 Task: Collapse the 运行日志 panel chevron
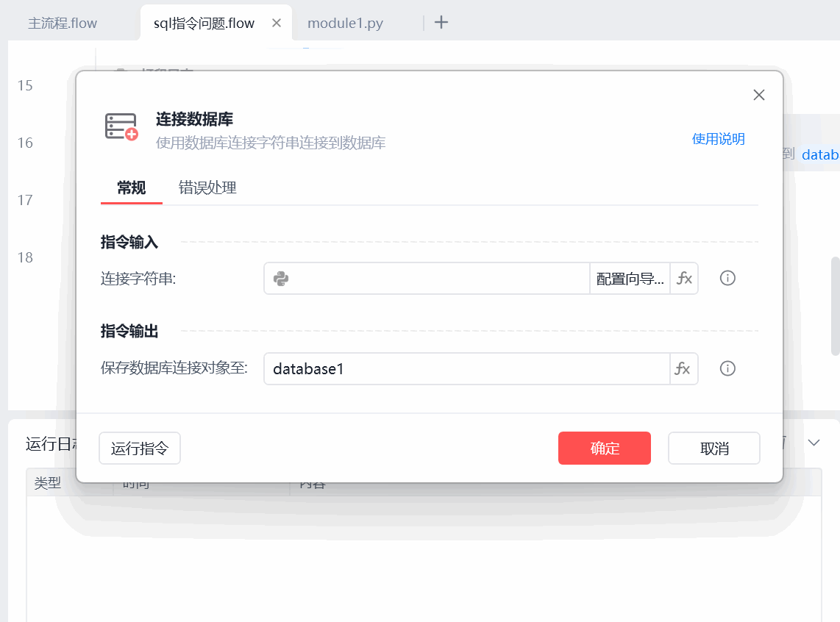pyautogui.click(x=814, y=443)
